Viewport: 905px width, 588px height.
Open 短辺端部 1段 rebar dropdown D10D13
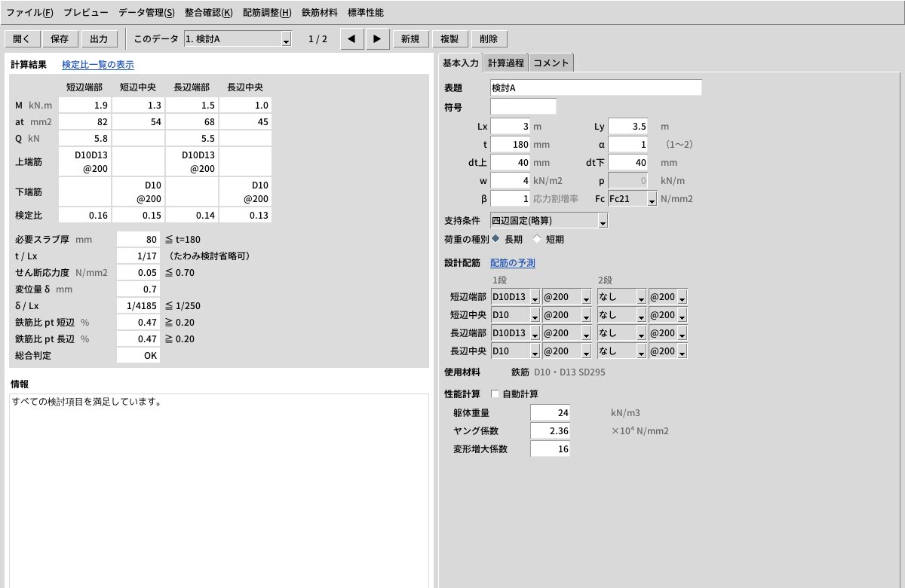[x=515, y=297]
